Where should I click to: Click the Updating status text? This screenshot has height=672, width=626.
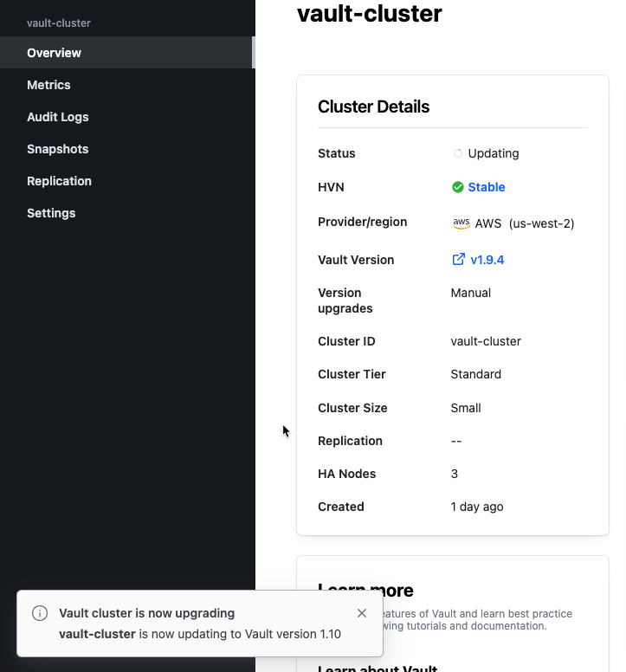pyautogui.click(x=494, y=153)
